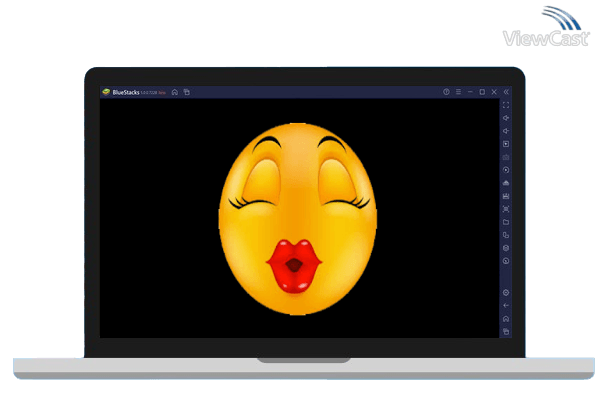
Task: Click volume down icon in the sidebar
Action: 506,131
